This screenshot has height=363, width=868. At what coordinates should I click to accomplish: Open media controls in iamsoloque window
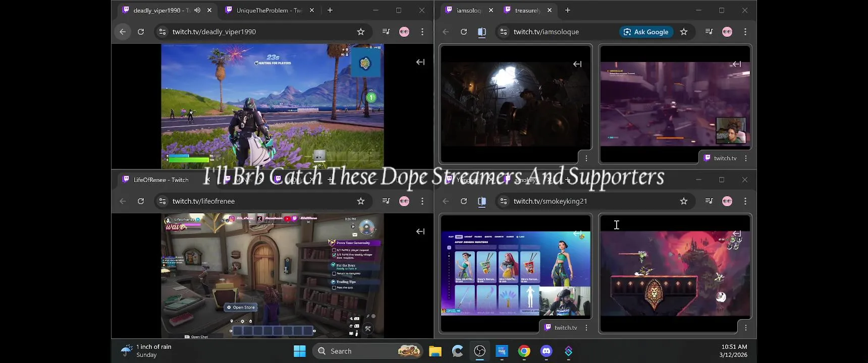(709, 32)
